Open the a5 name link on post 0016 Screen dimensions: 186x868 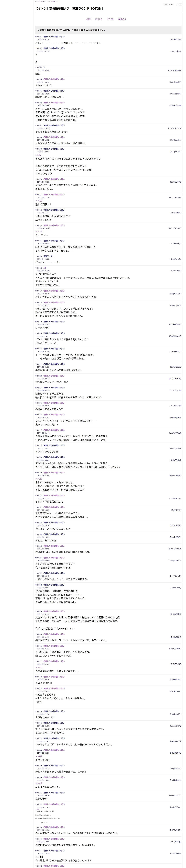[45, 268]
